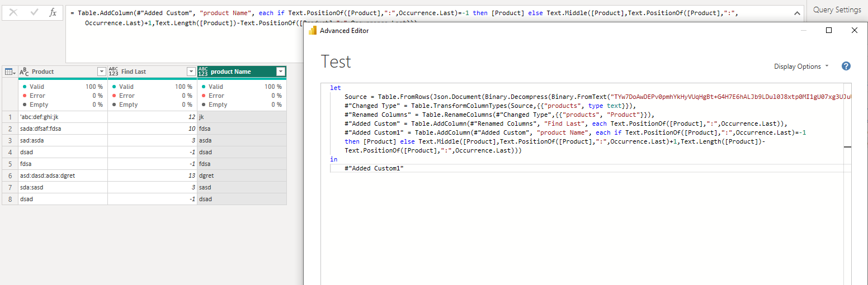Click the Source line in the code editor
868x285 pixels.
[x=597, y=97]
